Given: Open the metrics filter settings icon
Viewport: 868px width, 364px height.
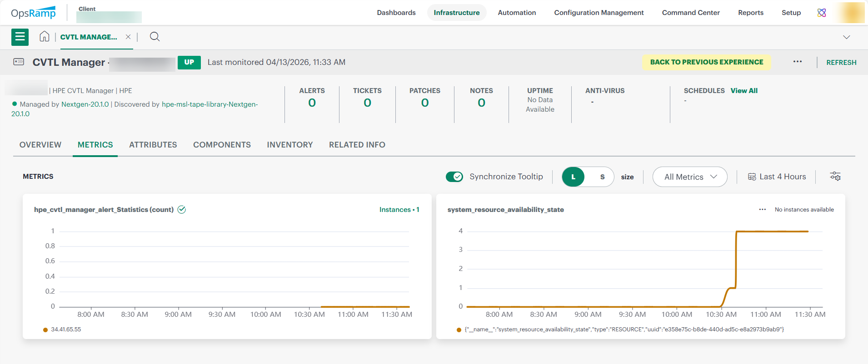Looking at the screenshot, I should click(835, 177).
